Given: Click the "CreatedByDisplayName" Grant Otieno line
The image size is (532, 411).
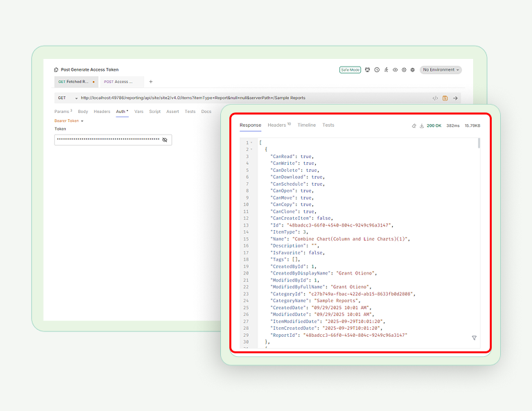Looking at the screenshot, I should [323, 273].
